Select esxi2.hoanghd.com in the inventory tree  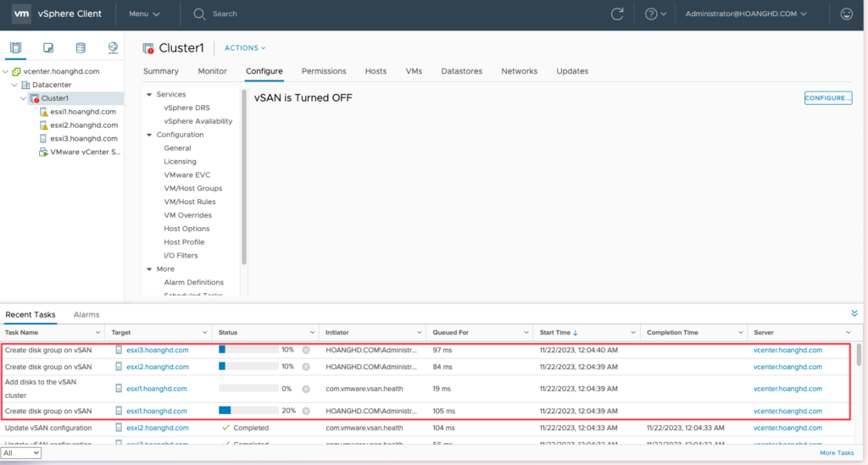click(x=84, y=125)
